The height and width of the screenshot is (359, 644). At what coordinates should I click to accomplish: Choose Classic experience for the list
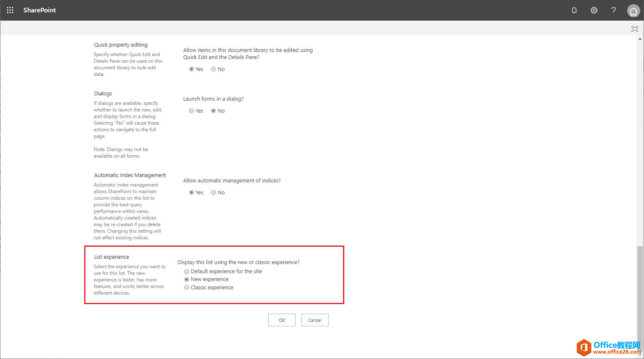tap(187, 287)
